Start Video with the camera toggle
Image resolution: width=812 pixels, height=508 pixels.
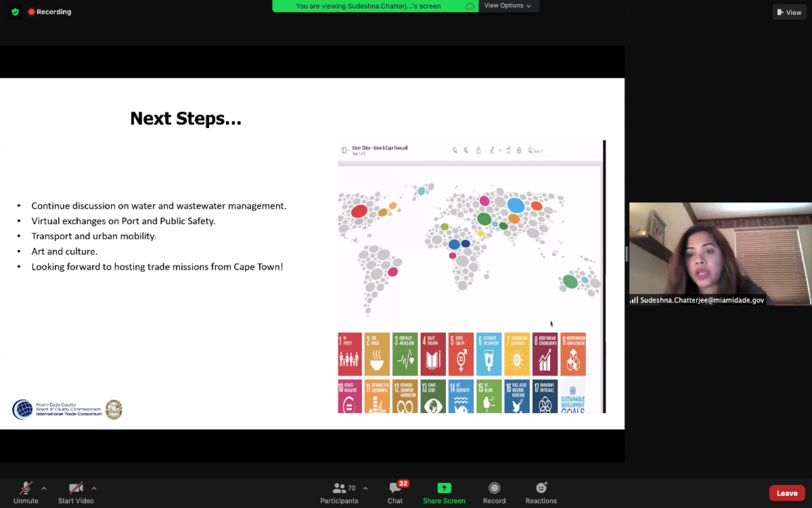click(75, 488)
